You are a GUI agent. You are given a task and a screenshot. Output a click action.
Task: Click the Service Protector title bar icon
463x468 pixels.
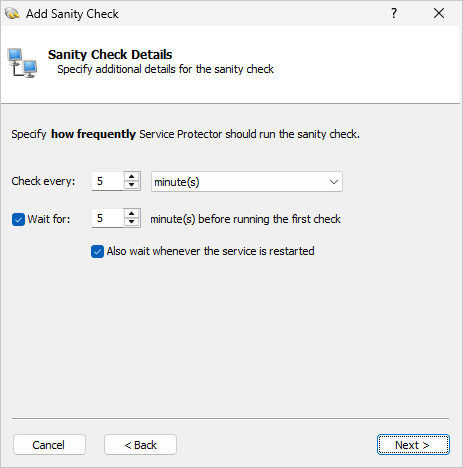12,14
